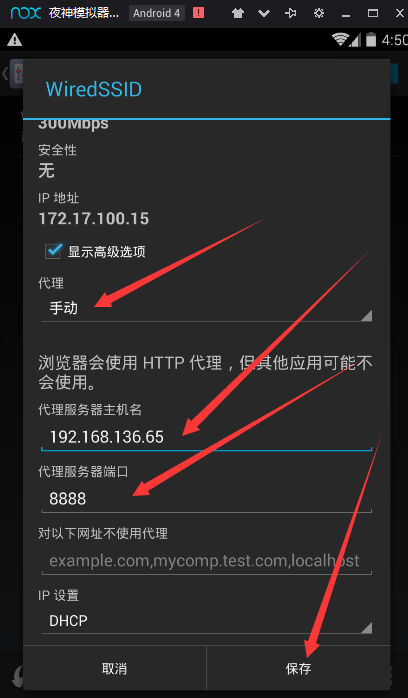Open the 代理 手动 dropdown

pyautogui.click(x=207, y=308)
